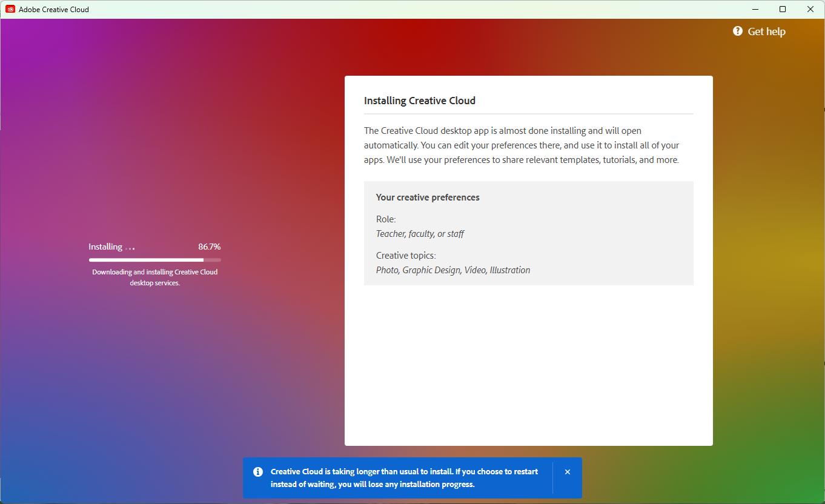
Task: Close the Adobe Creative Cloud installer window
Action: point(810,9)
